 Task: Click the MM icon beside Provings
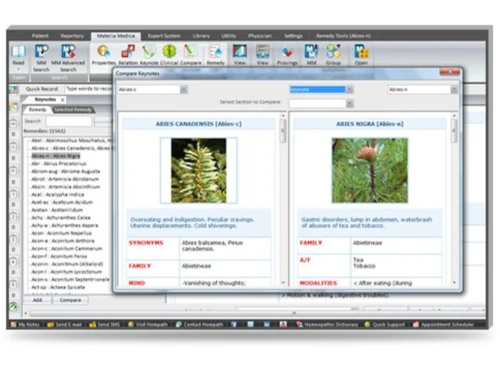pyautogui.click(x=311, y=55)
